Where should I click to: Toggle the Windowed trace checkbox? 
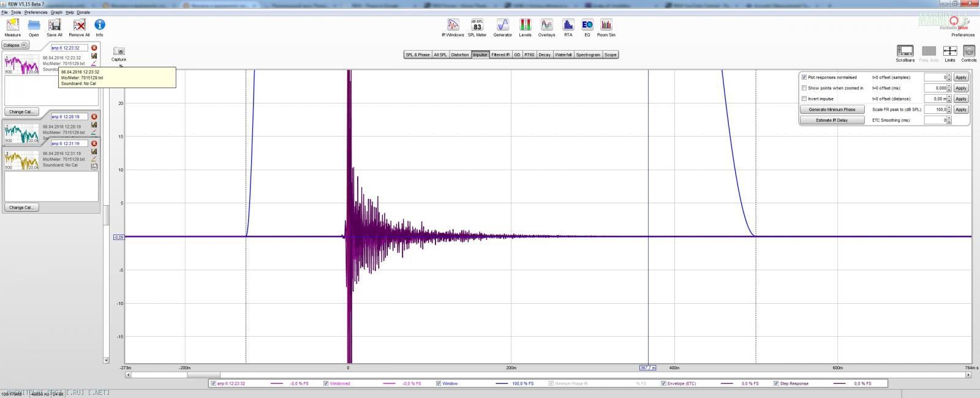point(326,383)
